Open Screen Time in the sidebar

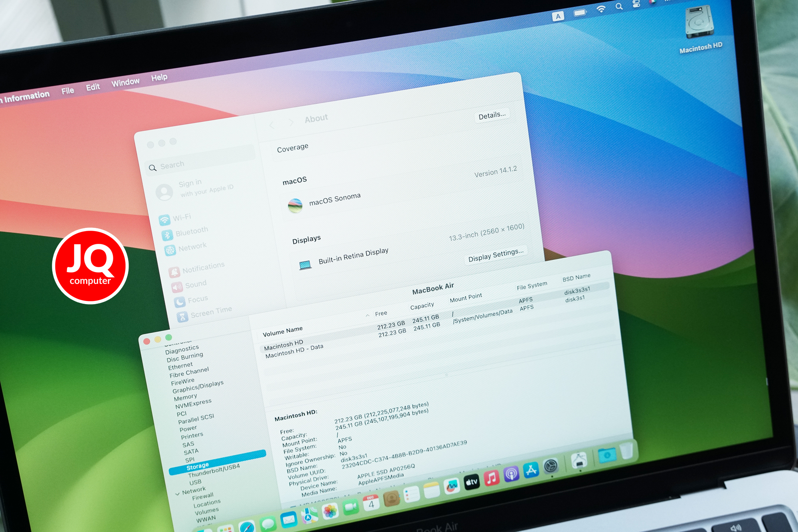pyautogui.click(x=204, y=313)
